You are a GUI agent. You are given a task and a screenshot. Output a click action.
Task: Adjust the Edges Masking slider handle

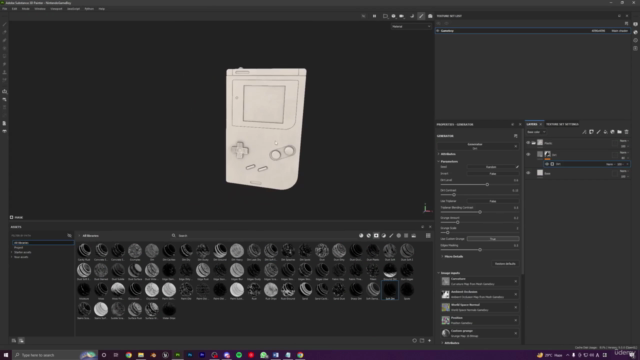(480, 249)
